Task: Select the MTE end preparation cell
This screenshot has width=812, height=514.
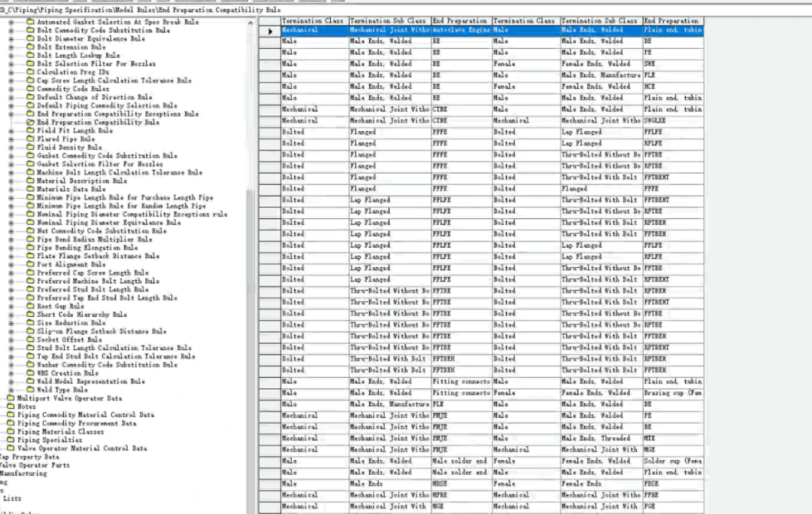Action: (x=673, y=438)
